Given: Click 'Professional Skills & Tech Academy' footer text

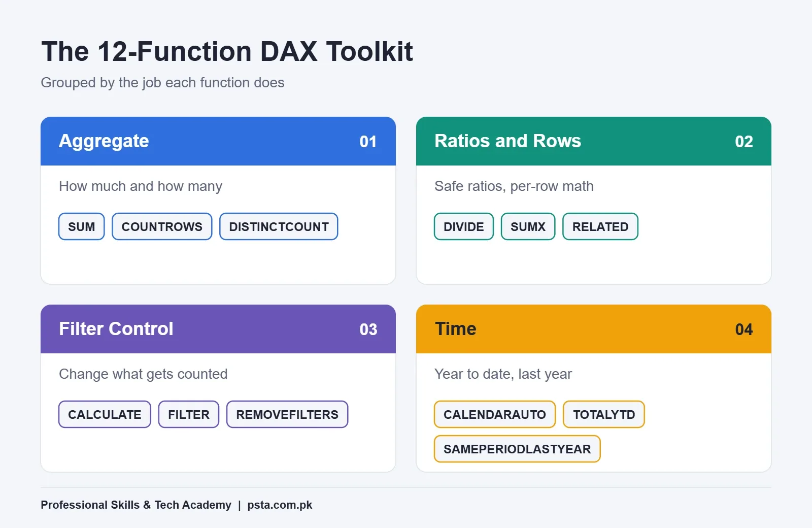Looking at the screenshot, I should [x=136, y=505].
